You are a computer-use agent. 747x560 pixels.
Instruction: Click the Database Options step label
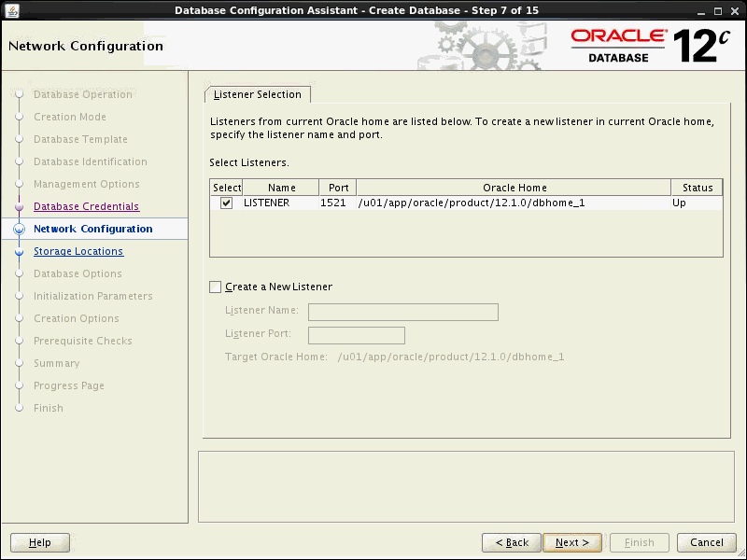[x=78, y=273]
